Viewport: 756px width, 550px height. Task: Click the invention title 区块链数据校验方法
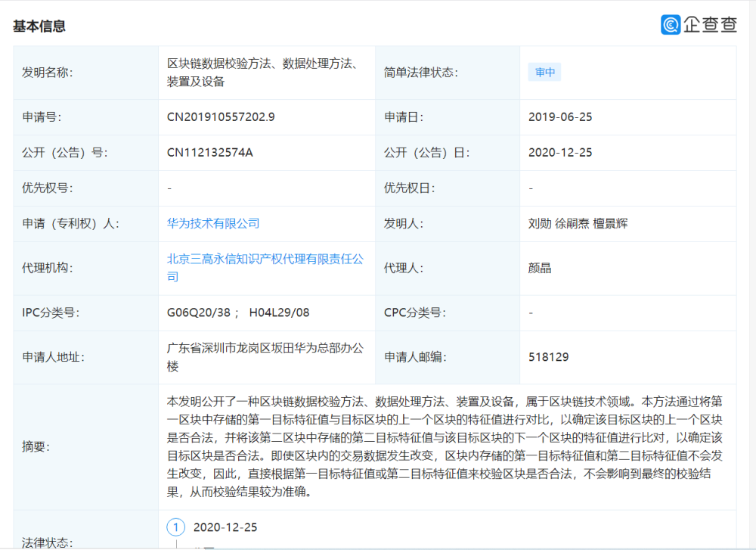coord(219,64)
